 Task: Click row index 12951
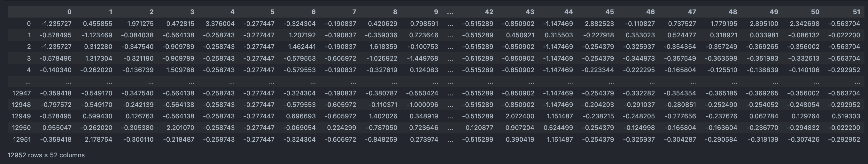(x=21, y=139)
